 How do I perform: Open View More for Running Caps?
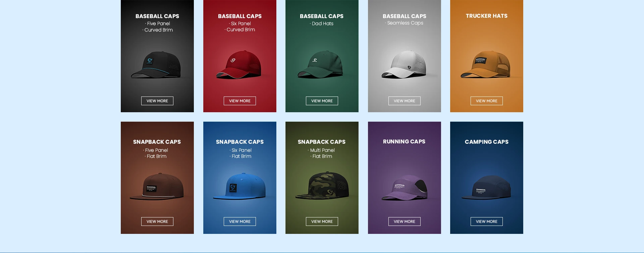tap(404, 222)
